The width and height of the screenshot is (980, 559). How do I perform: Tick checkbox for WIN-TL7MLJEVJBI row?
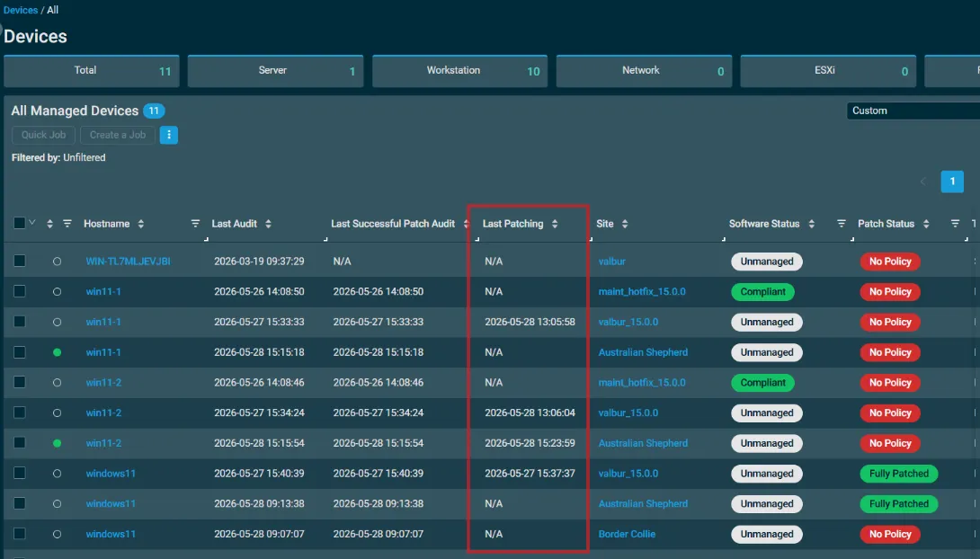tap(20, 261)
